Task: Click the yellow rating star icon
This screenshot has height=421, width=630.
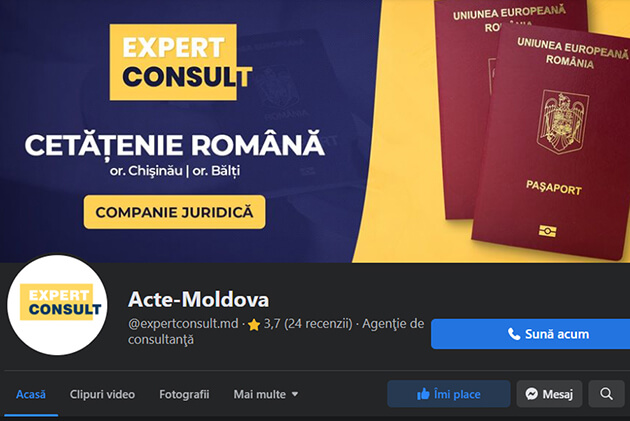Action: 254,325
